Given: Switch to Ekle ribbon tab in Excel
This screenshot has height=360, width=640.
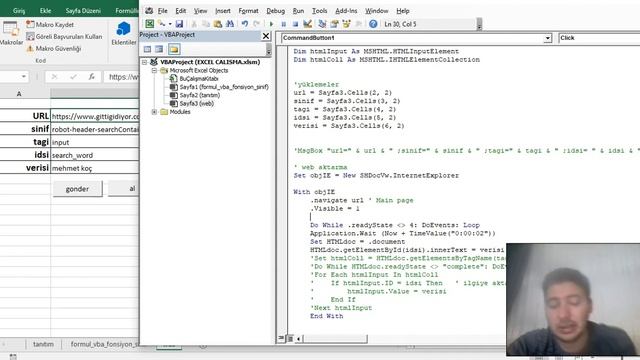Looking at the screenshot, I should point(45,11).
